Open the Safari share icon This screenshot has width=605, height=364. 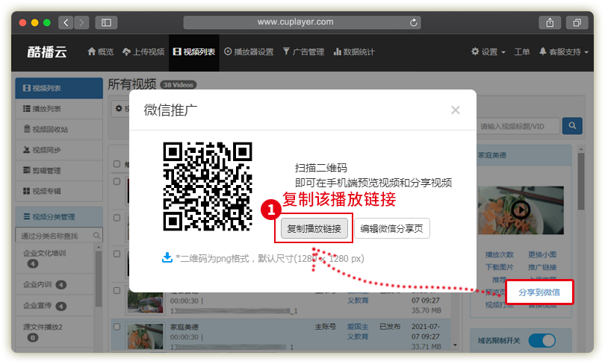[x=550, y=22]
